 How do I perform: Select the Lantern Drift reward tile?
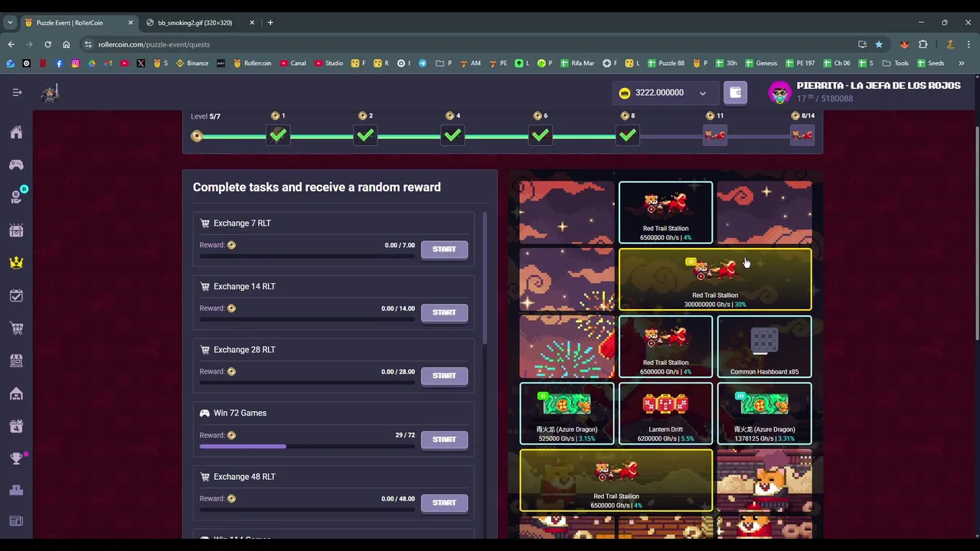pos(665,413)
